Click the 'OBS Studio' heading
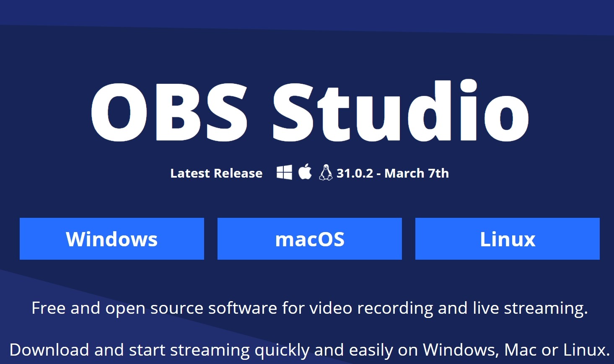Viewport: 614px width, 364px height. pyautogui.click(x=310, y=111)
